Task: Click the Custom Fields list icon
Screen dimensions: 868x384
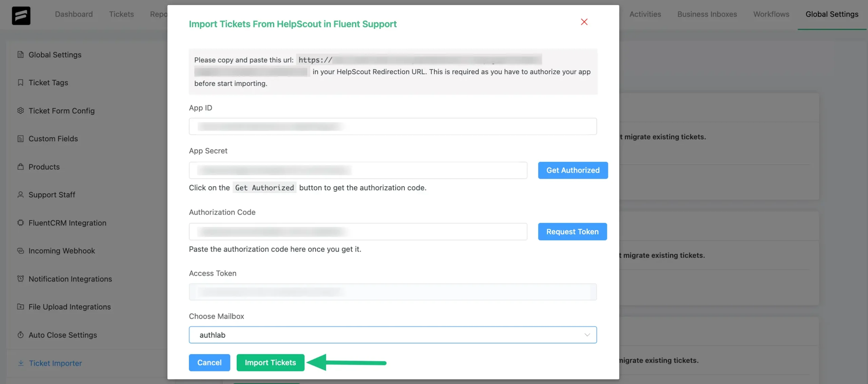Action: click(21, 138)
